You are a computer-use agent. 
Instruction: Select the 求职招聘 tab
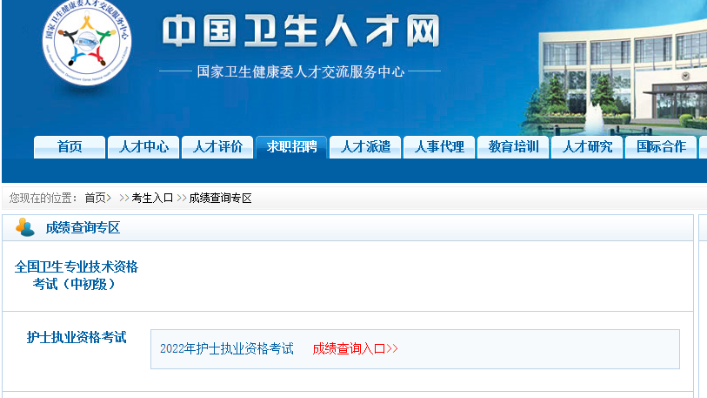click(x=291, y=147)
